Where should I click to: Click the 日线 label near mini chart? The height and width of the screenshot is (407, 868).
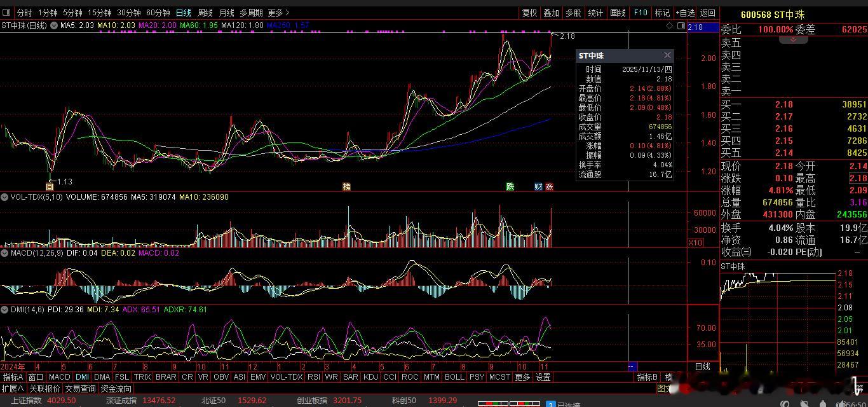coord(703,367)
